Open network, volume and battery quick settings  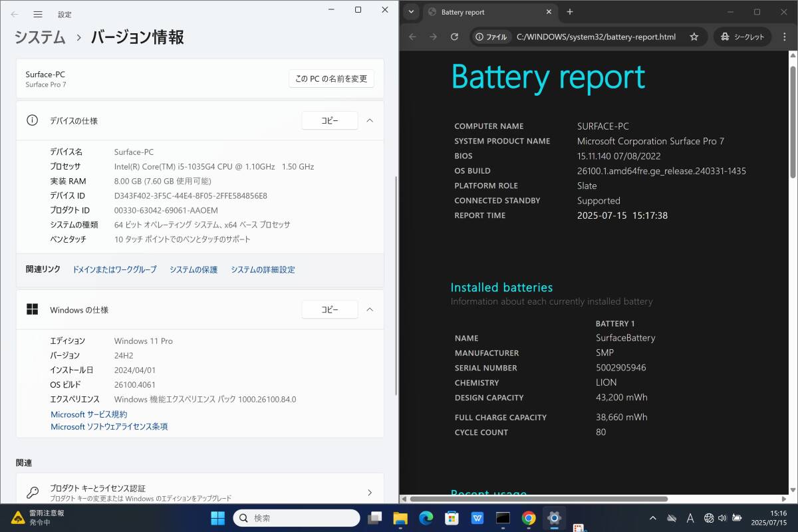(723, 517)
